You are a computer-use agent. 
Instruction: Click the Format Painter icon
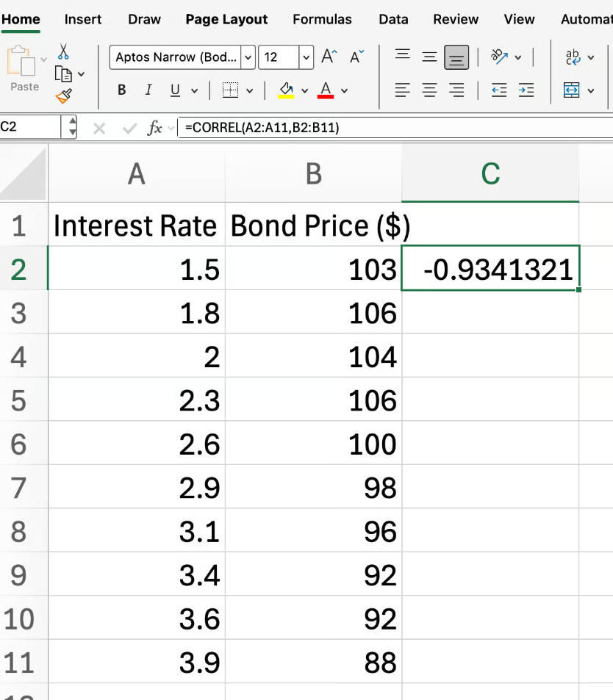[65, 95]
